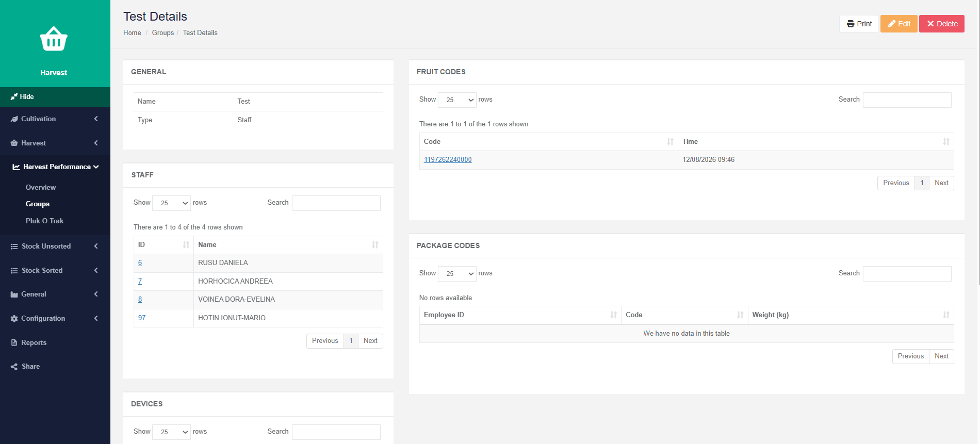The height and width of the screenshot is (444, 980).
Task: Open the Share menu item
Action: [x=30, y=366]
